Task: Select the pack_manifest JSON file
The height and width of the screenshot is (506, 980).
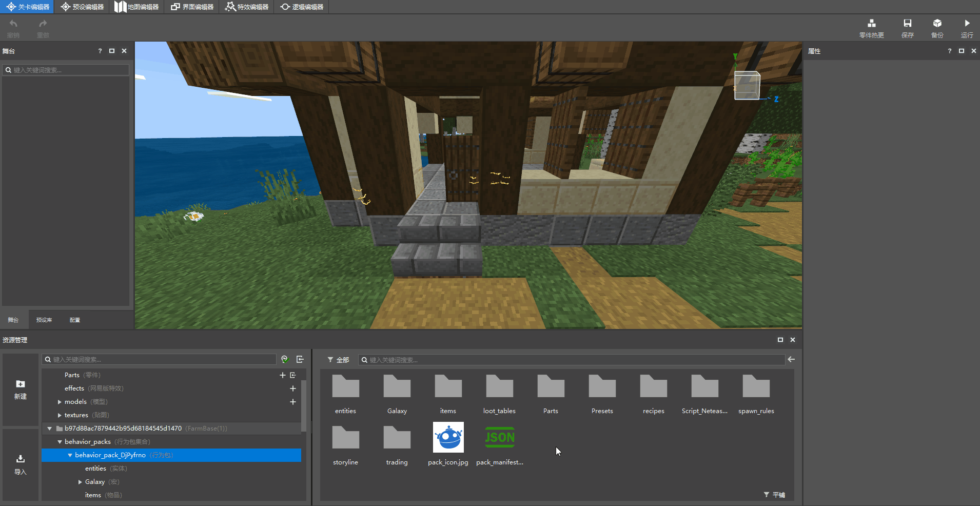Action: coord(500,437)
